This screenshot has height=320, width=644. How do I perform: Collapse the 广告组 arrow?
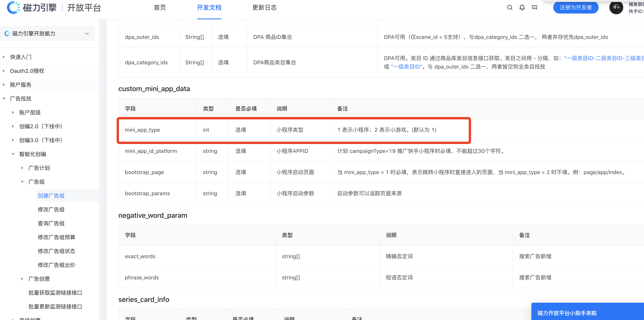point(22,182)
